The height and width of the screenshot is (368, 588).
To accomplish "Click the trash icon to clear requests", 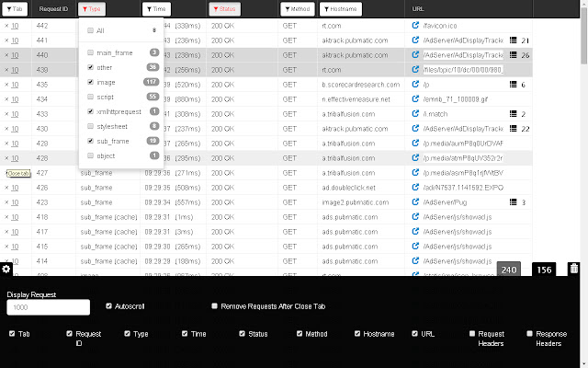I will pos(573,269).
